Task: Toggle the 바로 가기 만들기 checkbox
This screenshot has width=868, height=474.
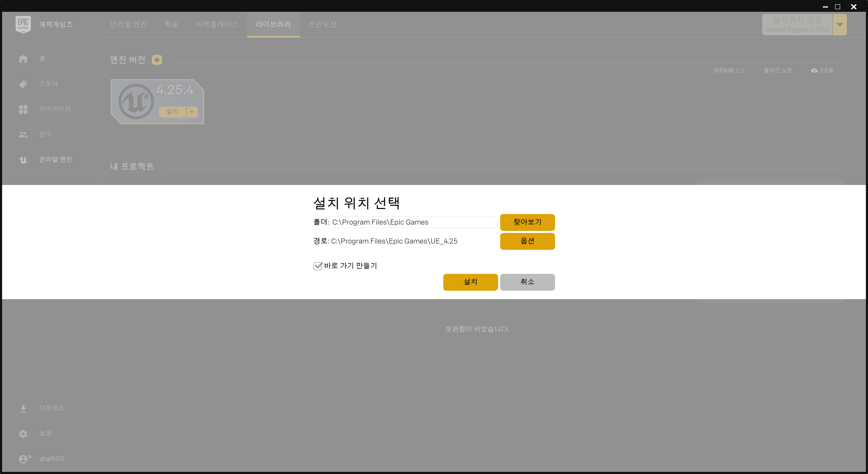Action: tap(318, 266)
